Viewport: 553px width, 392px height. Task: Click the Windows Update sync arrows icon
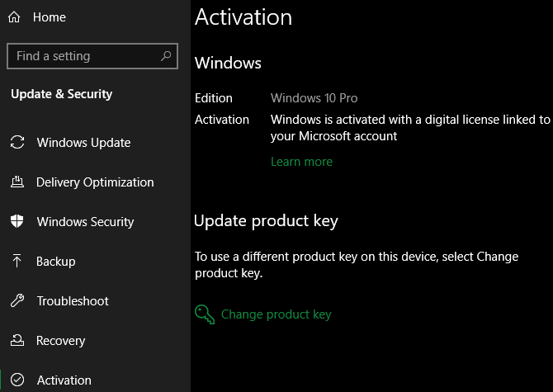pos(17,143)
